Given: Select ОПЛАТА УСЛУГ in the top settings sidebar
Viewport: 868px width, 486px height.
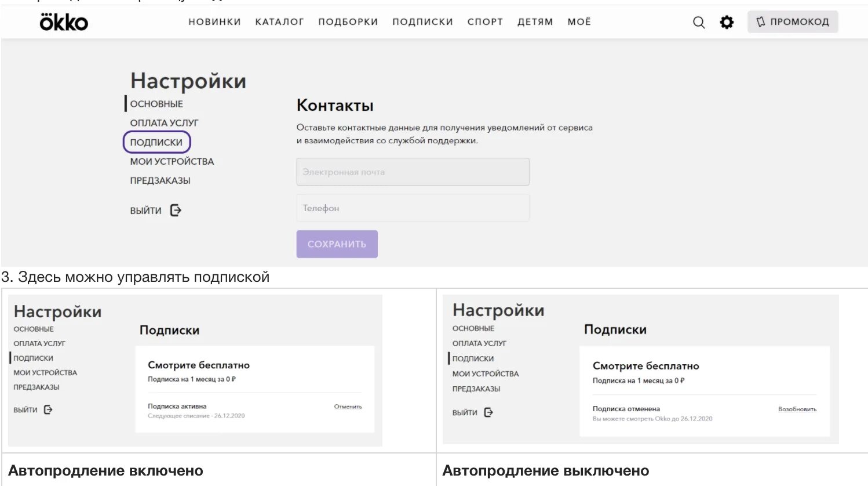Looking at the screenshot, I should click(x=164, y=123).
